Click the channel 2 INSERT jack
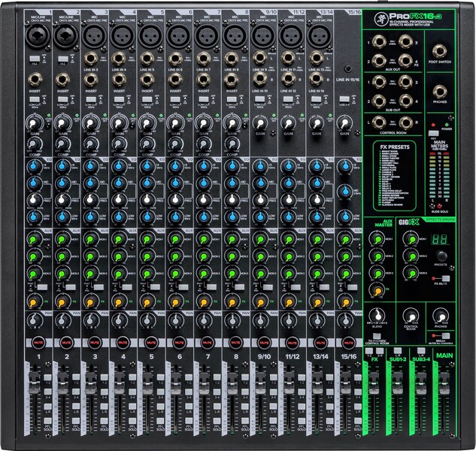 coord(62,80)
